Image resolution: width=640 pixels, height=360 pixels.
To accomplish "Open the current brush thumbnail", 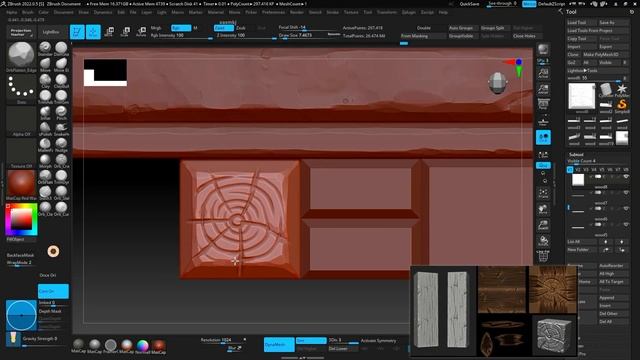I will pyautogui.click(x=21, y=57).
